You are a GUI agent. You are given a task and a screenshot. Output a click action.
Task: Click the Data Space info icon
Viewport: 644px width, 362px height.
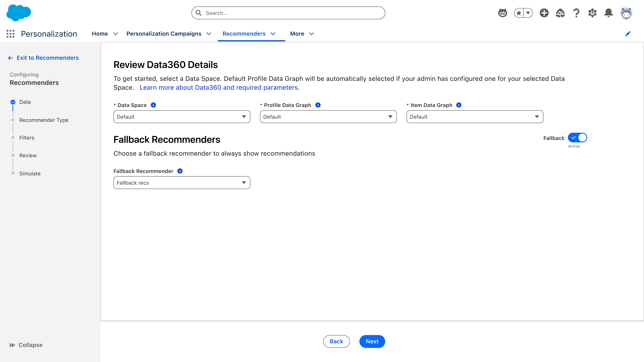[153, 105]
